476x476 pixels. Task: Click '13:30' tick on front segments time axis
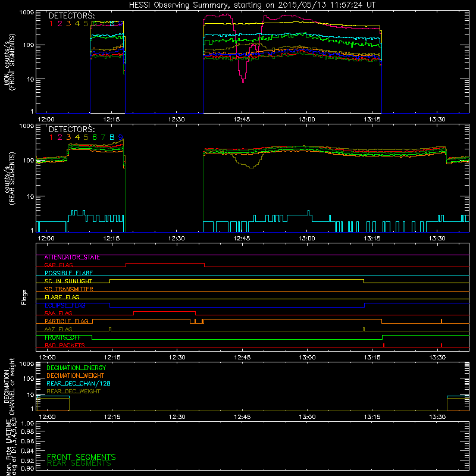pyautogui.click(x=437, y=120)
